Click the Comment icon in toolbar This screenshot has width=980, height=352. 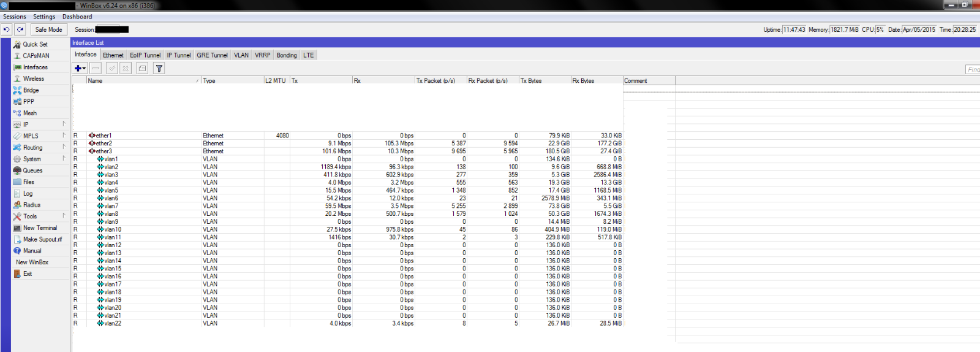[142, 68]
